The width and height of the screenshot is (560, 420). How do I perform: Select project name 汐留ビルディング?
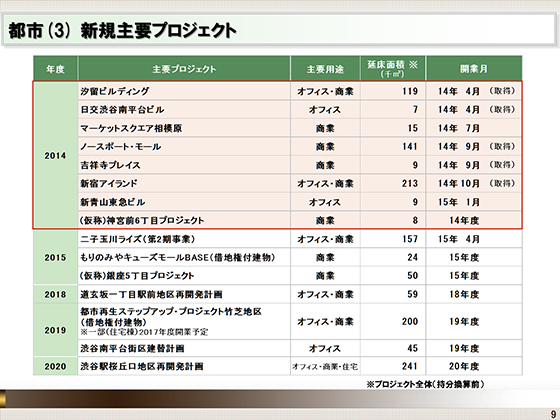click(x=115, y=91)
